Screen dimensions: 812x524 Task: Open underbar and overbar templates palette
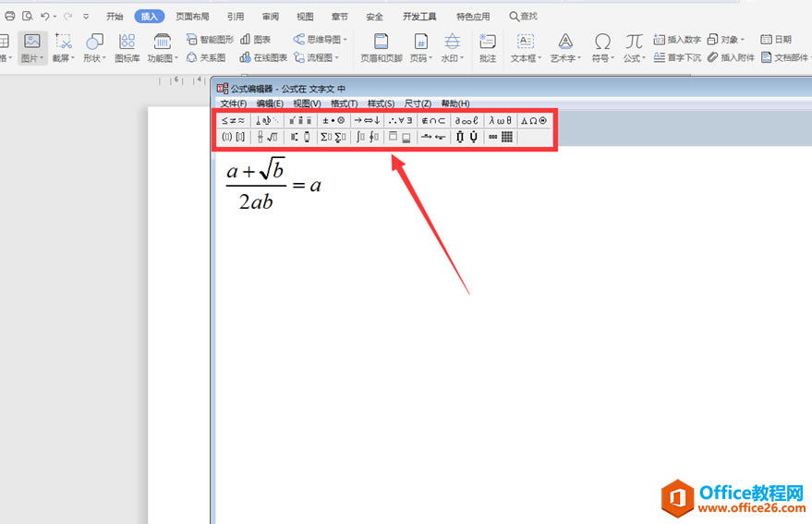click(x=400, y=137)
